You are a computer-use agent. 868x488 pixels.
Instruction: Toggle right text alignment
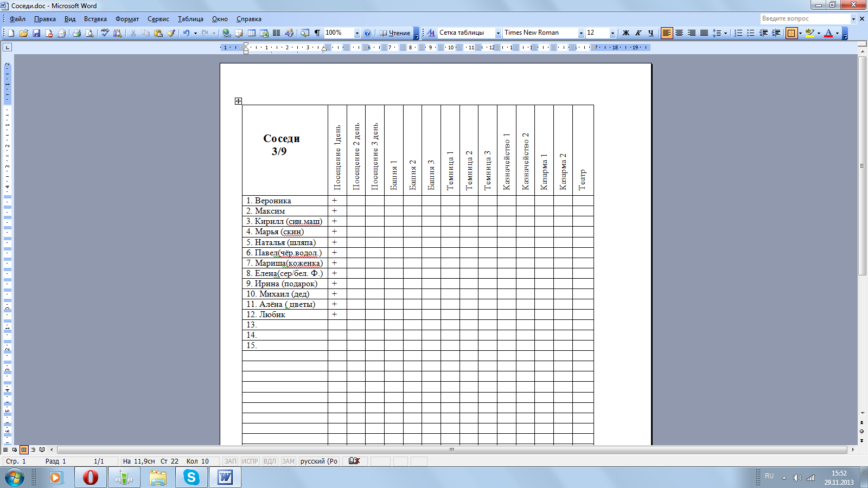(692, 33)
